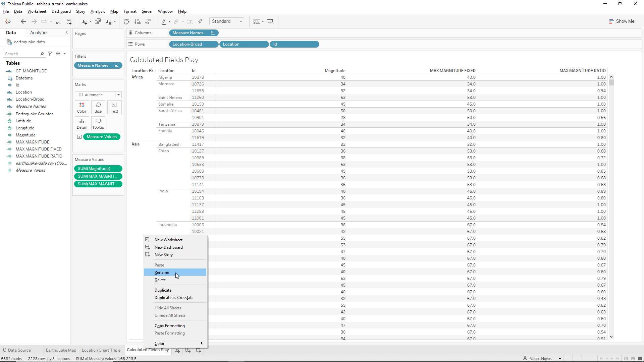Expand the clear sheet dropdown arrow
The image size is (644, 362).
115,22
